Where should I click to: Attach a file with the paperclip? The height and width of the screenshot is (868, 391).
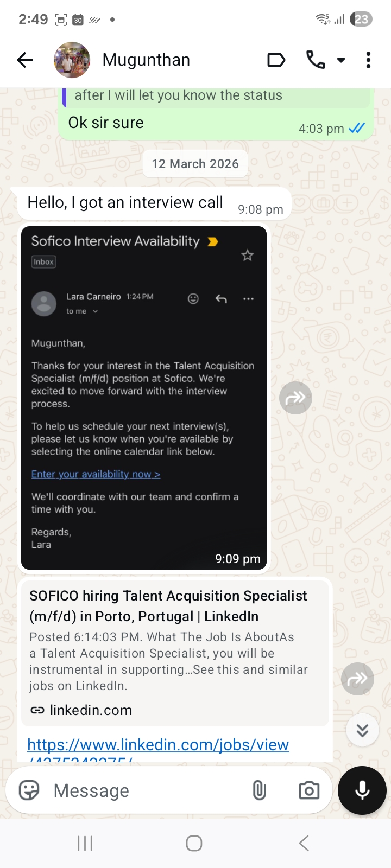[260, 790]
